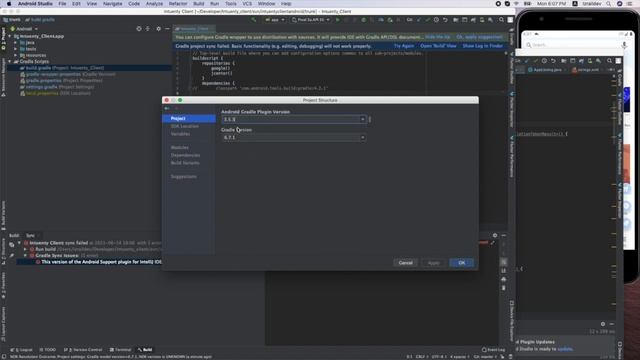
Task: Click Project panel locate-file target icon
Action: (139, 29)
